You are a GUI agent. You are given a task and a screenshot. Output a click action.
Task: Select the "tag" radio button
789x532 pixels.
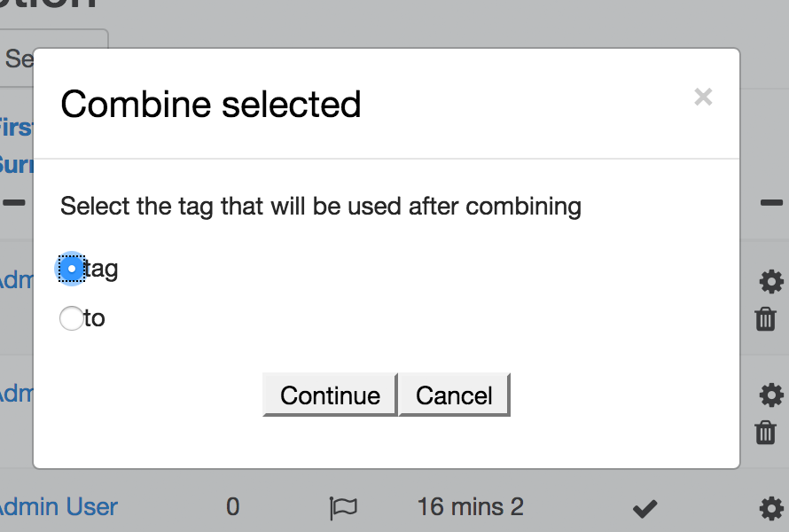[72, 269]
